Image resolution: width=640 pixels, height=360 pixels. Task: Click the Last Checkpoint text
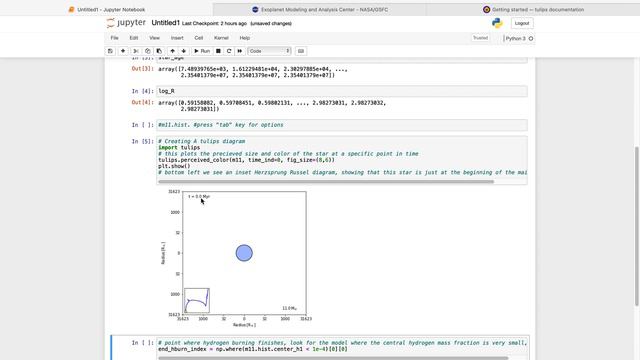[214, 24]
